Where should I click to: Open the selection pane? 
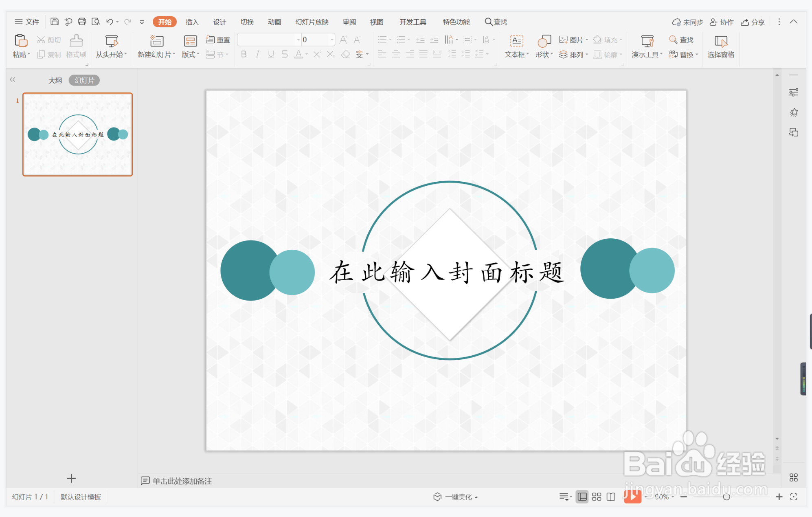721,46
